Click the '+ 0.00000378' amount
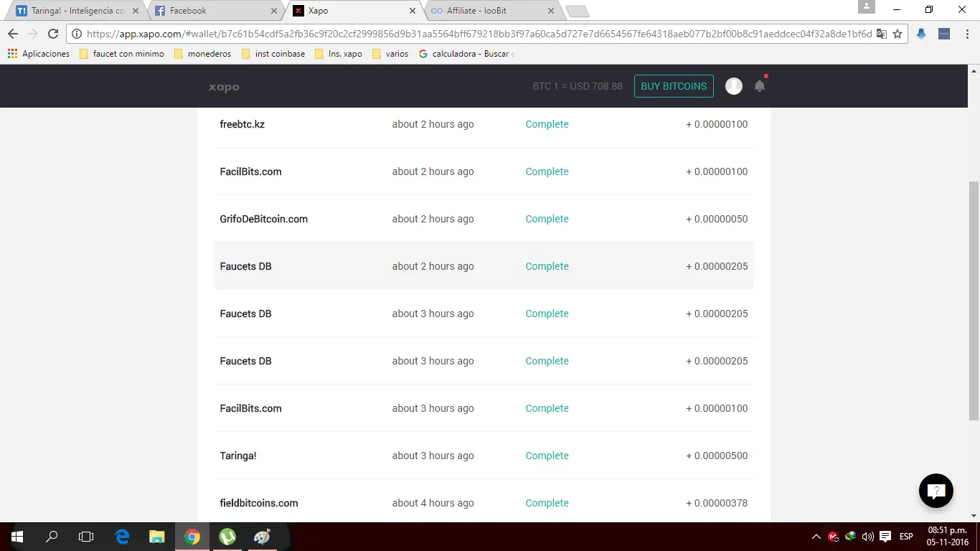This screenshot has width=980, height=551. 717,503
